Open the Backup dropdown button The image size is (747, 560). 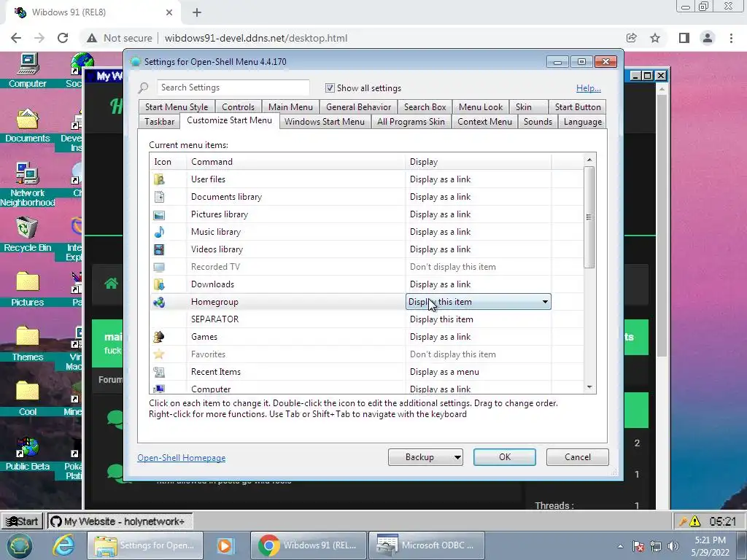[425, 457]
